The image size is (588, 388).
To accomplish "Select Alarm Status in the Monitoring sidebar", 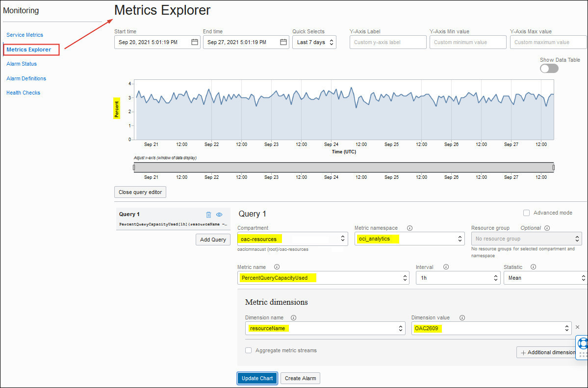I will (x=21, y=64).
